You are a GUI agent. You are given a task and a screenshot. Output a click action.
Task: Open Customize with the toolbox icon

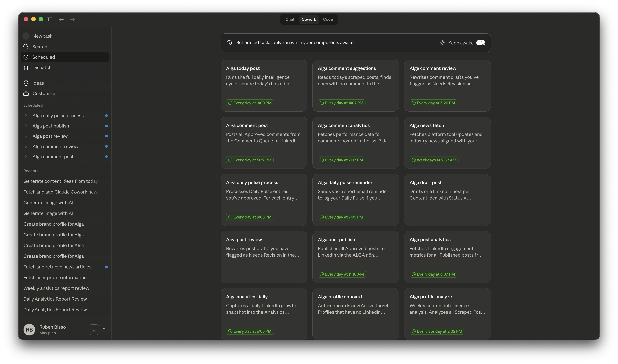(65, 93)
